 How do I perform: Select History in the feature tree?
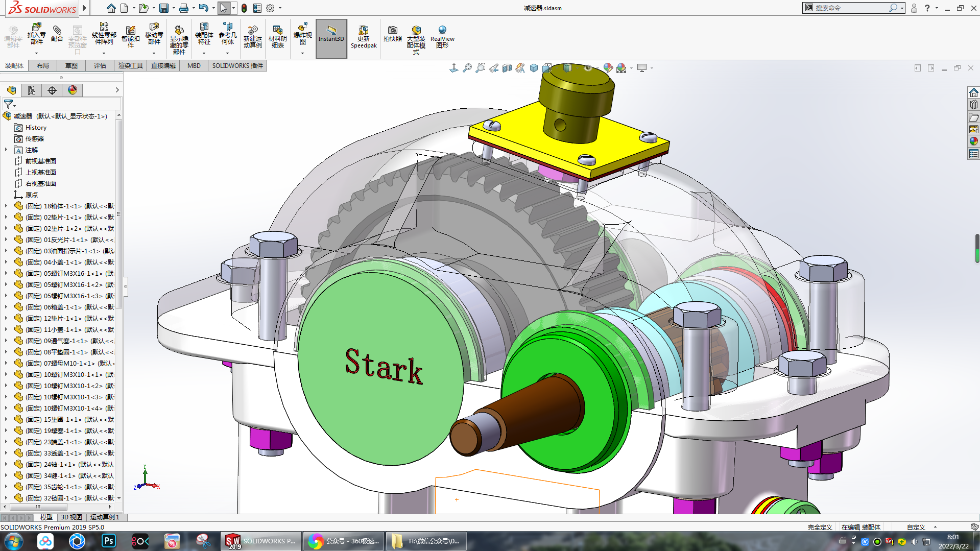[36, 128]
